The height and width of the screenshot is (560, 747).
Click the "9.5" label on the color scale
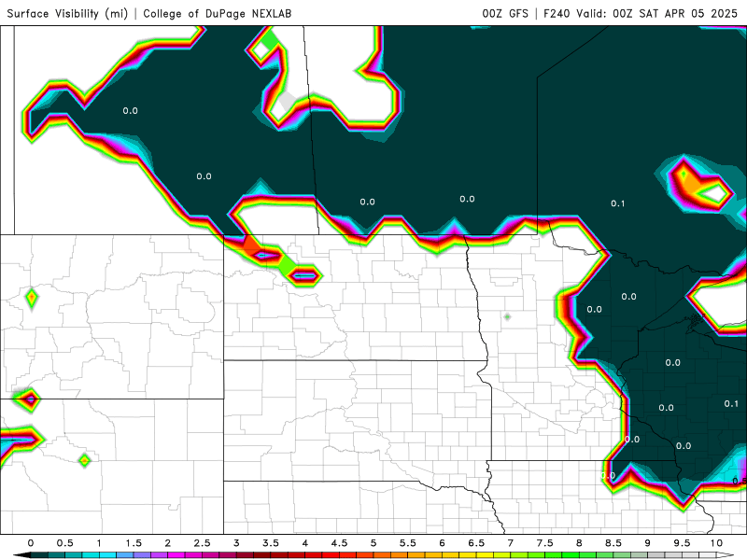pyautogui.click(x=682, y=543)
